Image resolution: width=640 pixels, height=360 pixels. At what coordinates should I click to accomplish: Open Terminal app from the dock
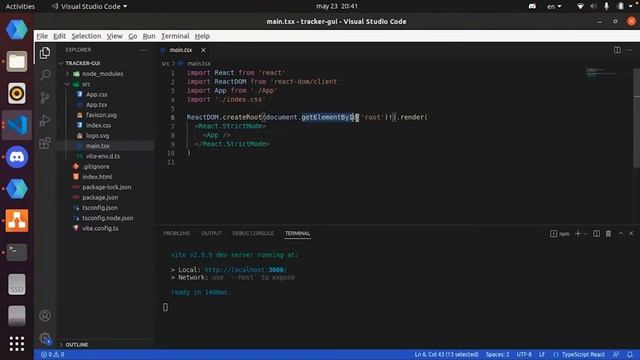coord(17,252)
